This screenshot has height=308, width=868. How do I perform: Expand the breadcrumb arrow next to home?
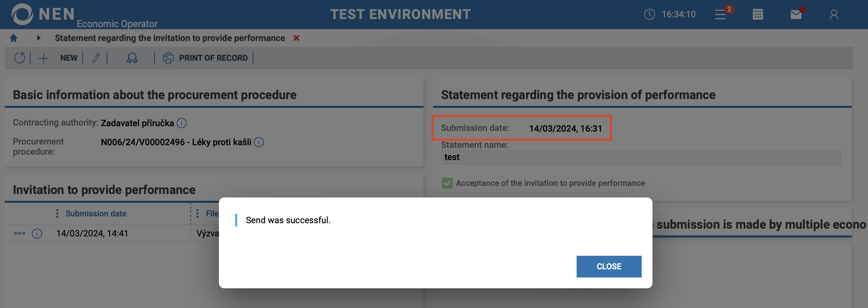pos(39,38)
